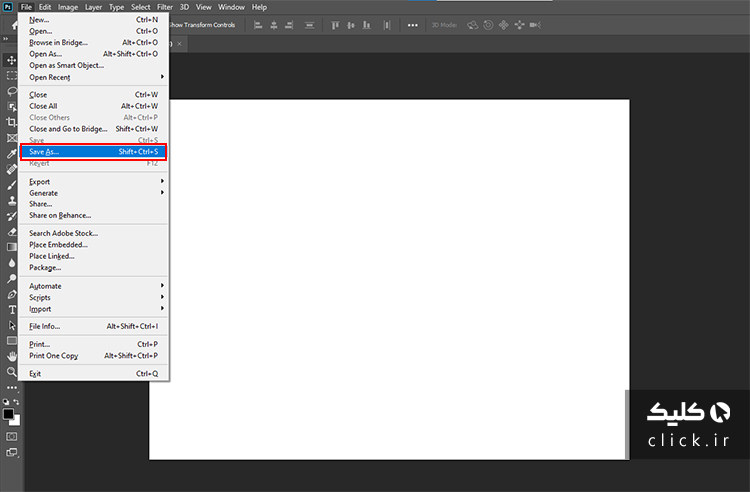Screen dimensions: 750x492
Task: Expand the collapsed tools panel chevrons
Action: click(5, 39)
